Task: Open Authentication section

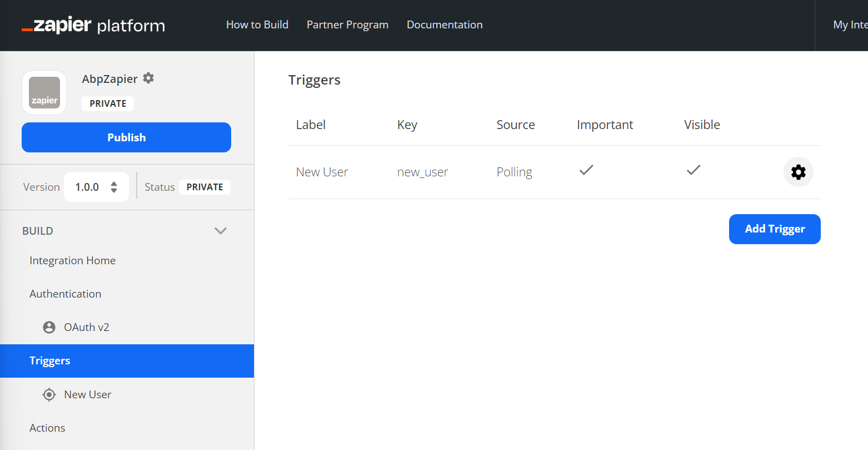Action: (66, 294)
